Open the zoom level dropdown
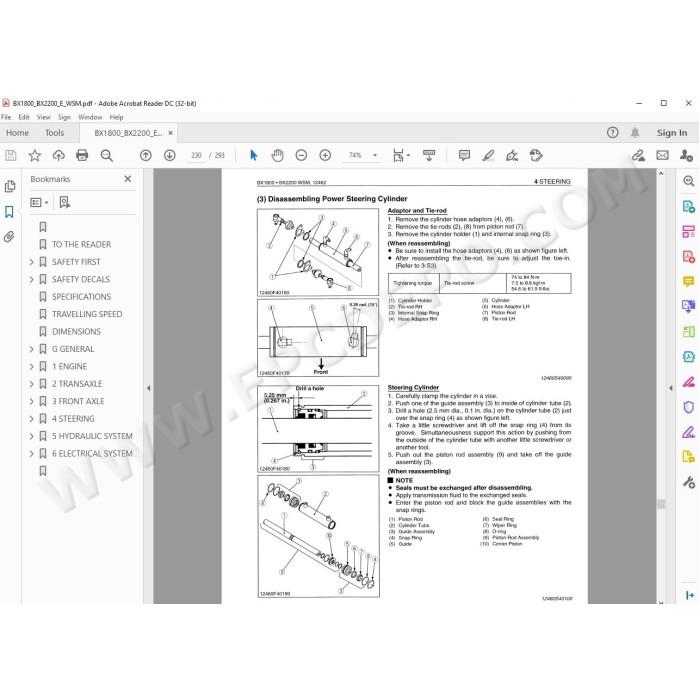This screenshot has height=700, width=700. [375, 155]
